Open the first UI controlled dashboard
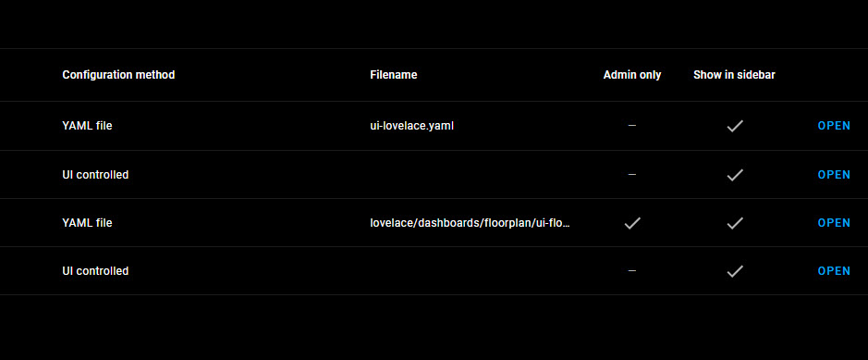Image resolution: width=868 pixels, height=360 pixels. (834, 175)
